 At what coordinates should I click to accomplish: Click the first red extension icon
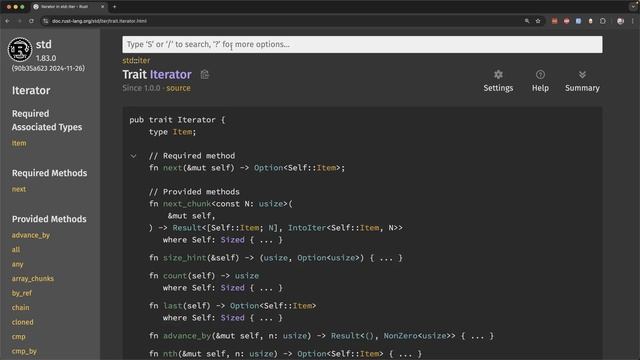tap(554, 21)
